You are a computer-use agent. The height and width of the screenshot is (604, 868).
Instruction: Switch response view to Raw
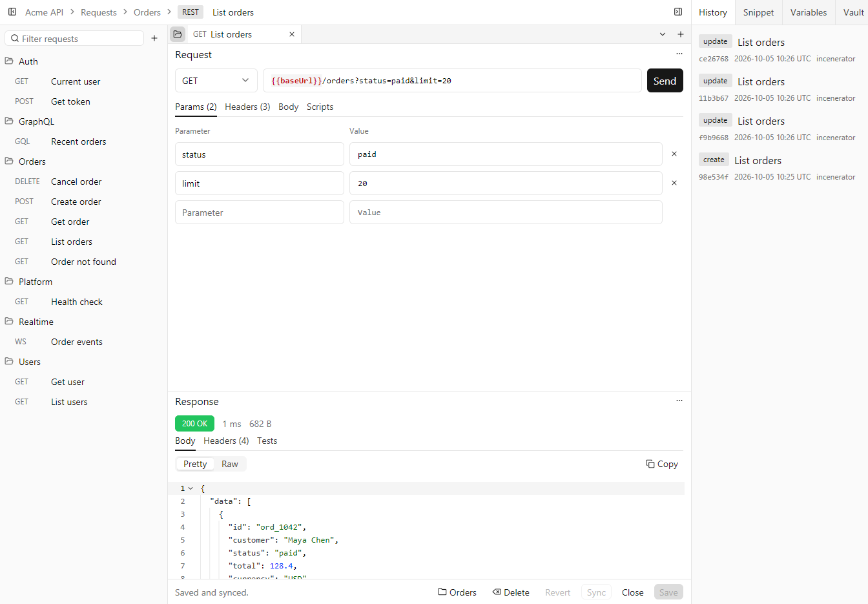coord(230,464)
